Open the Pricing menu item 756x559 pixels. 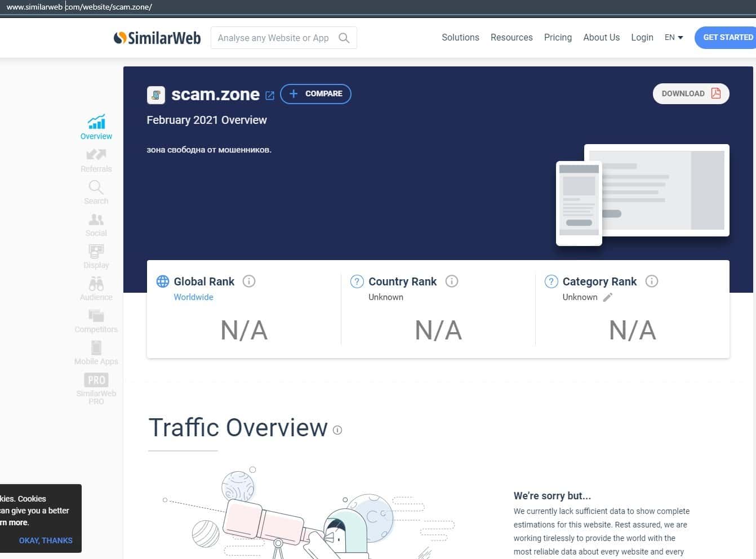[558, 38]
